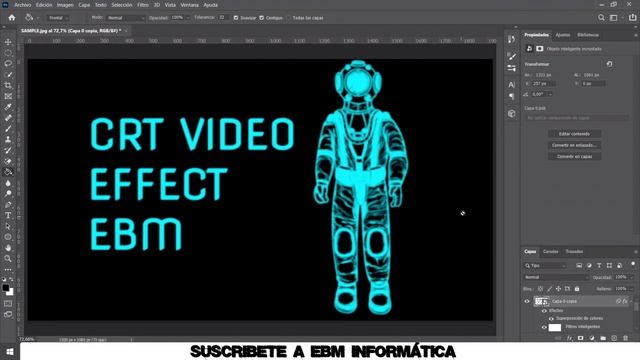The image size is (640, 360).
Task: Open the layer blend mode Normal dropdown
Action: point(556,277)
